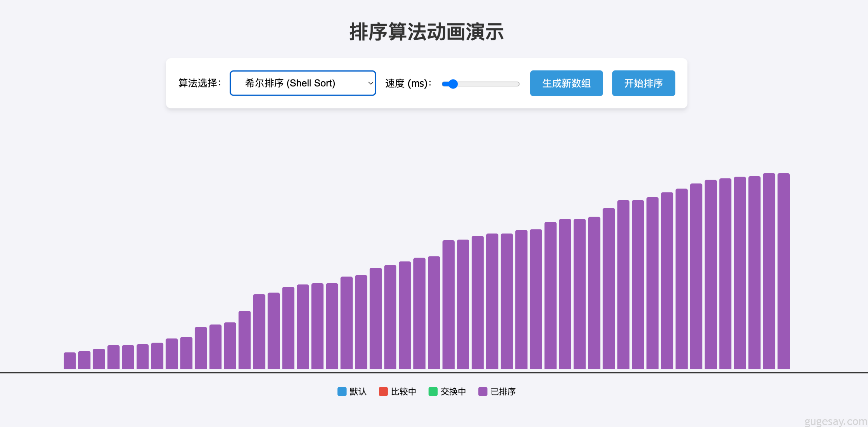Click the blue 默认 legend swatch
868x427 pixels.
click(342, 391)
